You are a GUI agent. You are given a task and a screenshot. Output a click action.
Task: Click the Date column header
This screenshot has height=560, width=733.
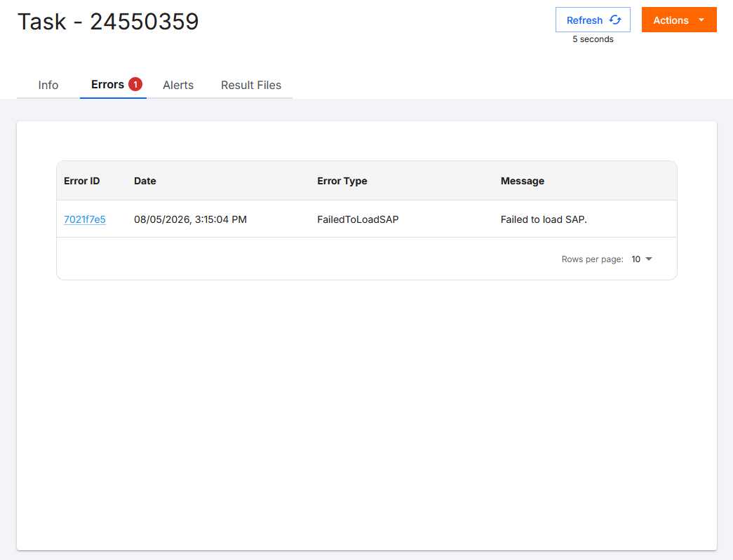145,181
